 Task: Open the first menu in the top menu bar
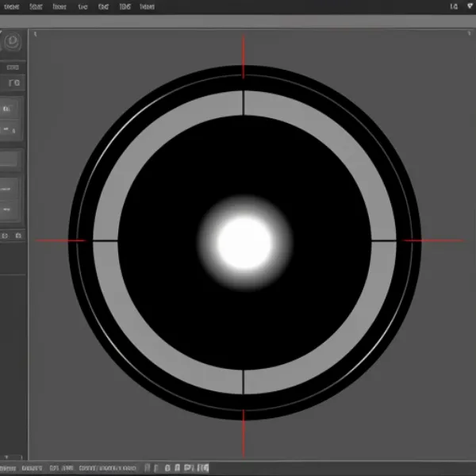[x=12, y=7]
